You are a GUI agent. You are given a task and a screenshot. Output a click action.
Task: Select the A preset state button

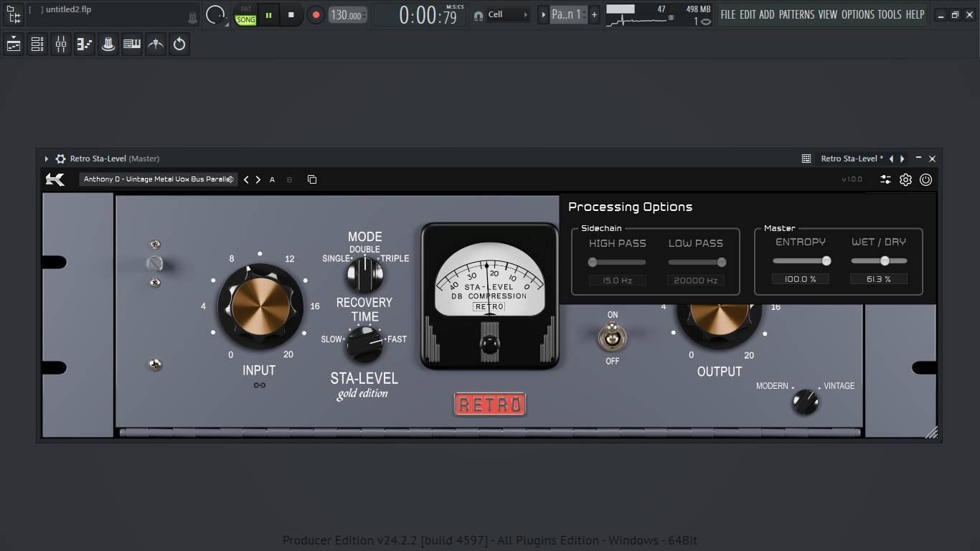click(x=272, y=180)
